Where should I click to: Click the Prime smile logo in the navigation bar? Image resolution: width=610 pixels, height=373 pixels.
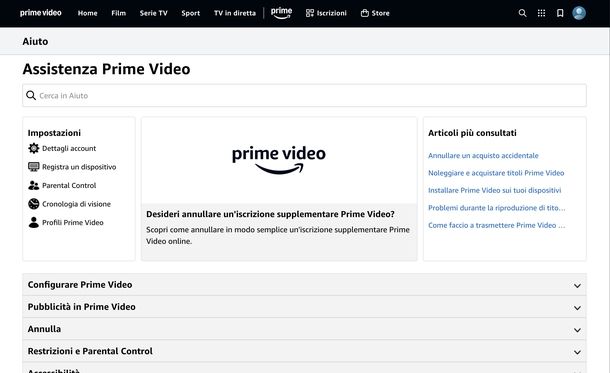click(x=281, y=13)
